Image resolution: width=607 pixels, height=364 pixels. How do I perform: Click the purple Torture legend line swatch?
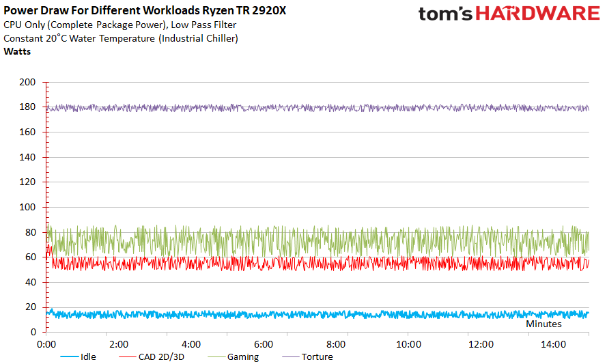point(291,356)
